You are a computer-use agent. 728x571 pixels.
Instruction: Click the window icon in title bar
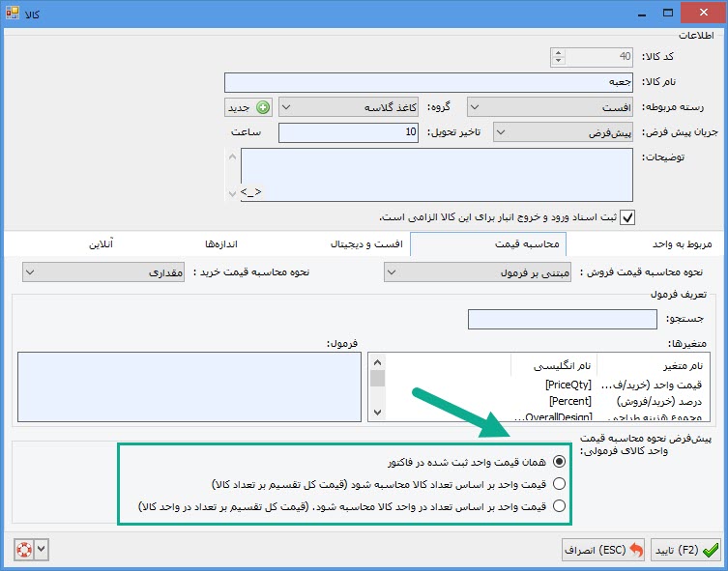point(12,13)
